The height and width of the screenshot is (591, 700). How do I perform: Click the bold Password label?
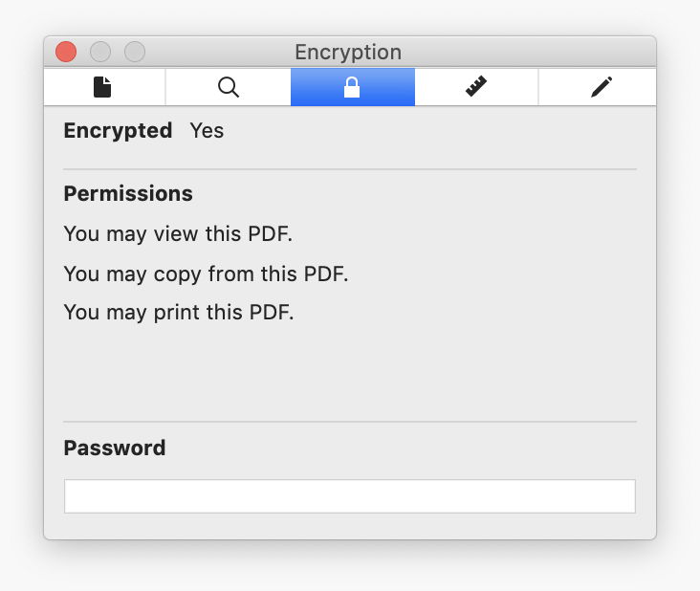(115, 448)
